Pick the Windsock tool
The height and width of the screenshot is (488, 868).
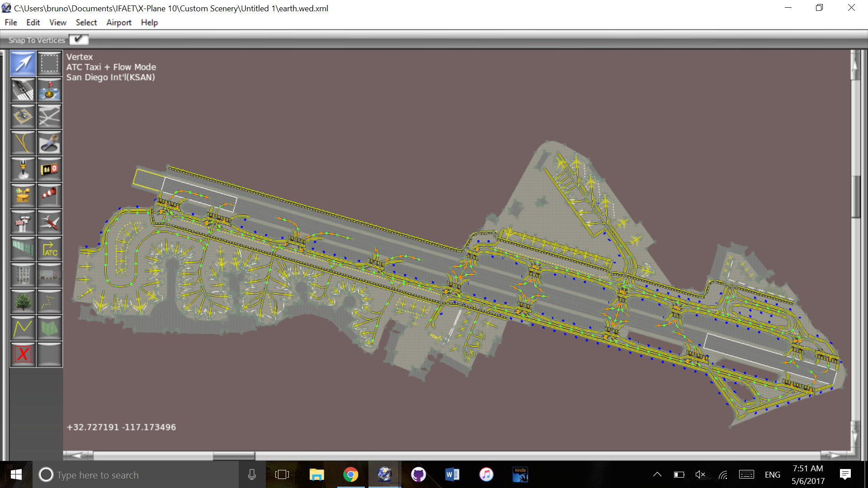(49, 195)
